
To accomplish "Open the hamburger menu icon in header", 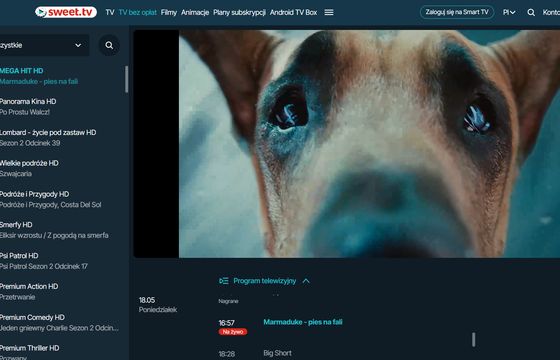I will tap(329, 12).
